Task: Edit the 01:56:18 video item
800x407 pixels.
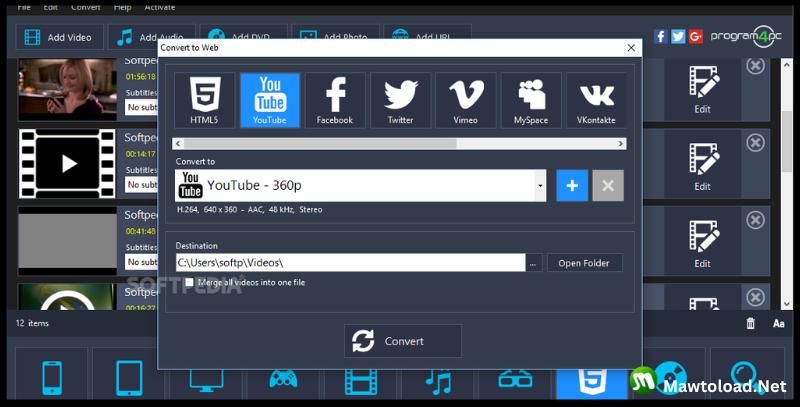Action: [x=703, y=90]
